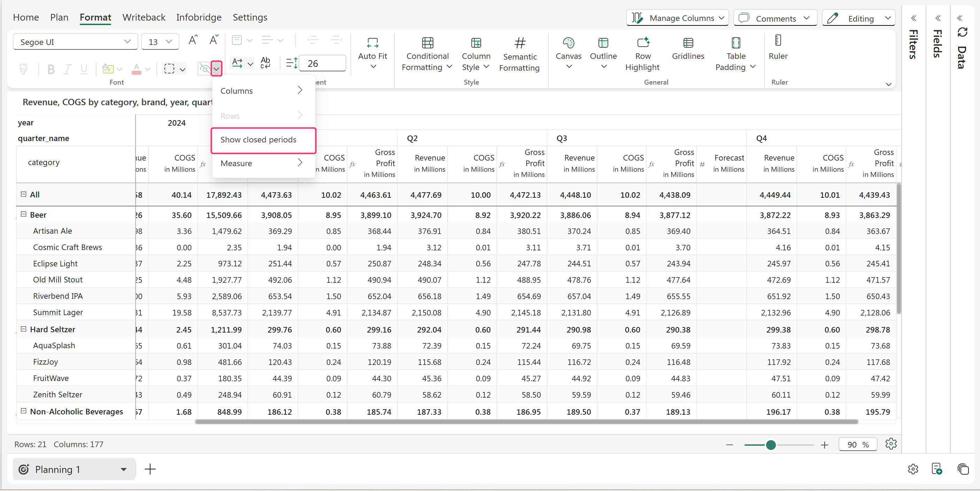This screenshot has height=491, width=980.
Task: Click the zoom slider handle
Action: (770, 445)
